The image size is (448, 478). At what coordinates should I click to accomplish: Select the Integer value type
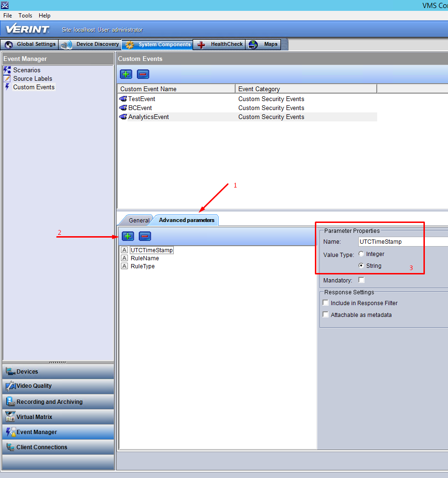(x=361, y=254)
